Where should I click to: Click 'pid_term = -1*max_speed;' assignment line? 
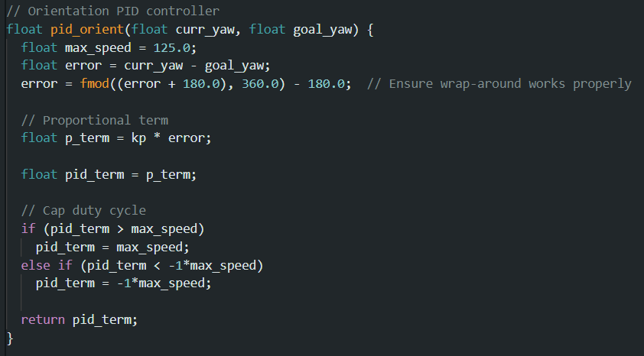124,283
